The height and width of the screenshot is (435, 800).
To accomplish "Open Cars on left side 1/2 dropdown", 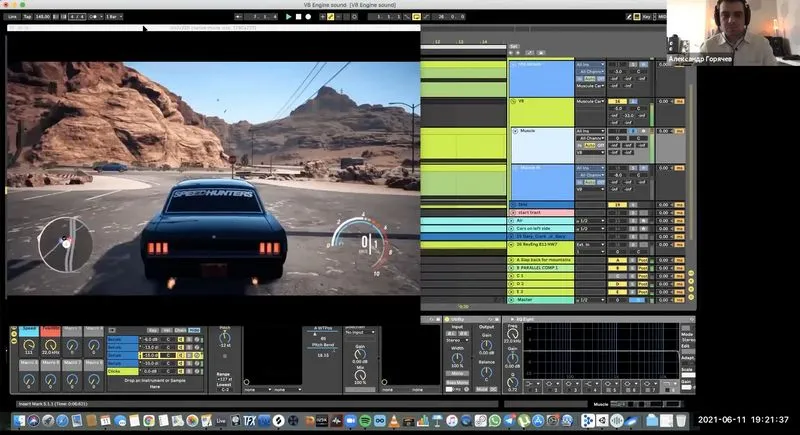I will pos(590,228).
